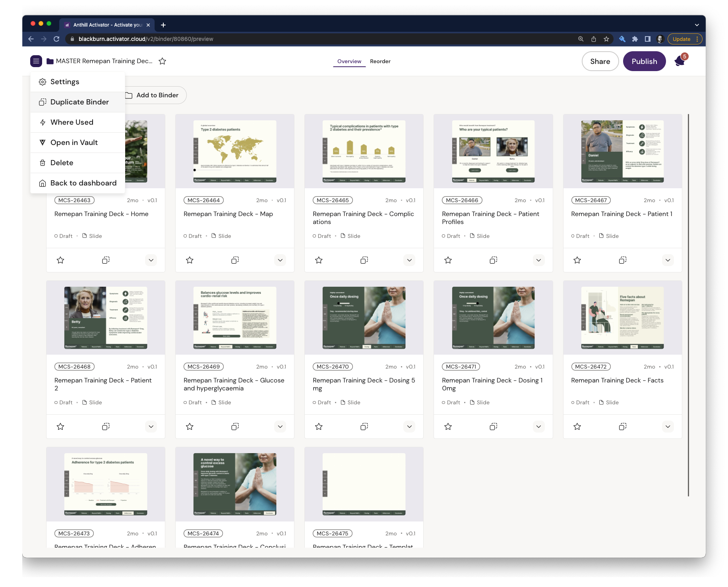
Task: Star the Complications slide card
Action: 319,260
